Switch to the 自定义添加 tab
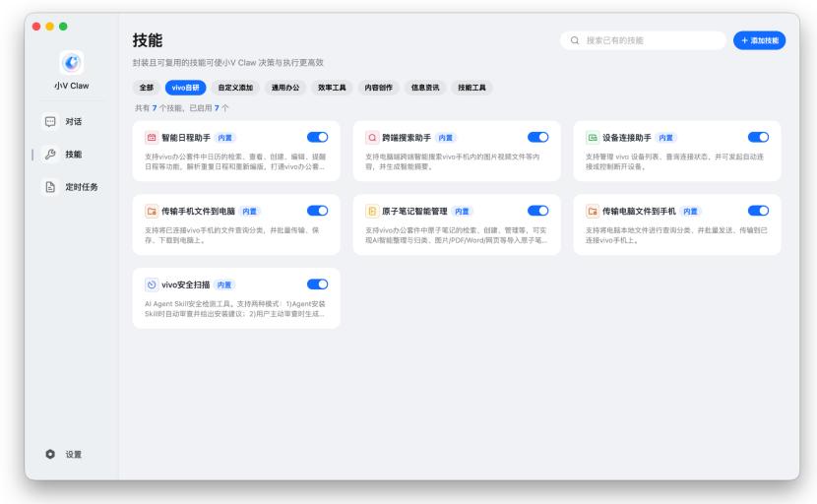 point(235,88)
